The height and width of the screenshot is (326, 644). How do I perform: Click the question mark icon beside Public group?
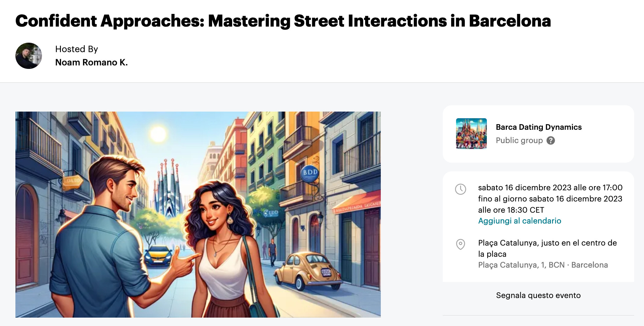pos(551,141)
